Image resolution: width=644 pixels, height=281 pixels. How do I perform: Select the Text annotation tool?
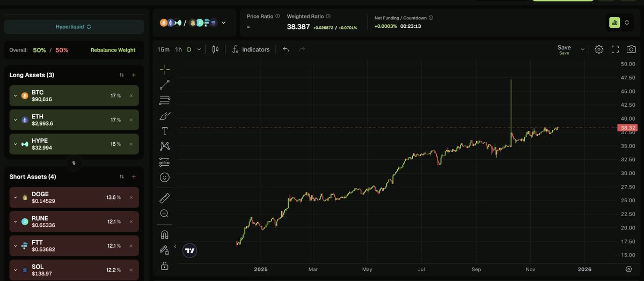(165, 131)
